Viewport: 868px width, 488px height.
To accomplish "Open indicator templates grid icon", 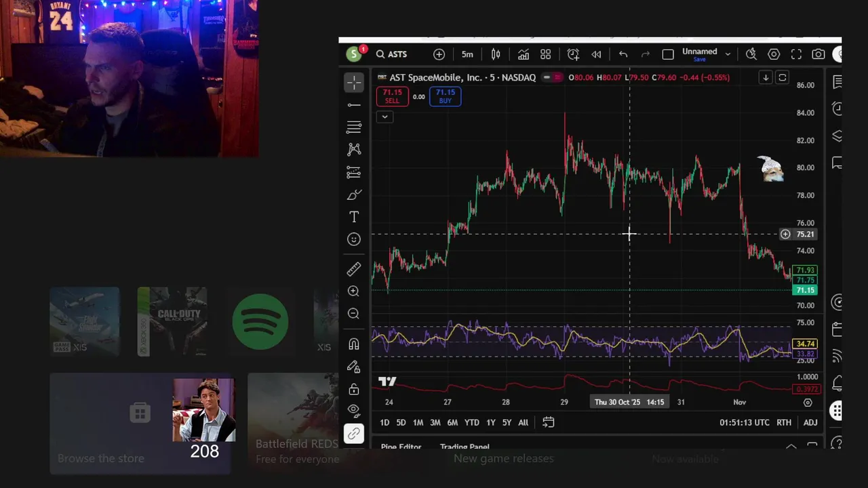I will coord(546,54).
